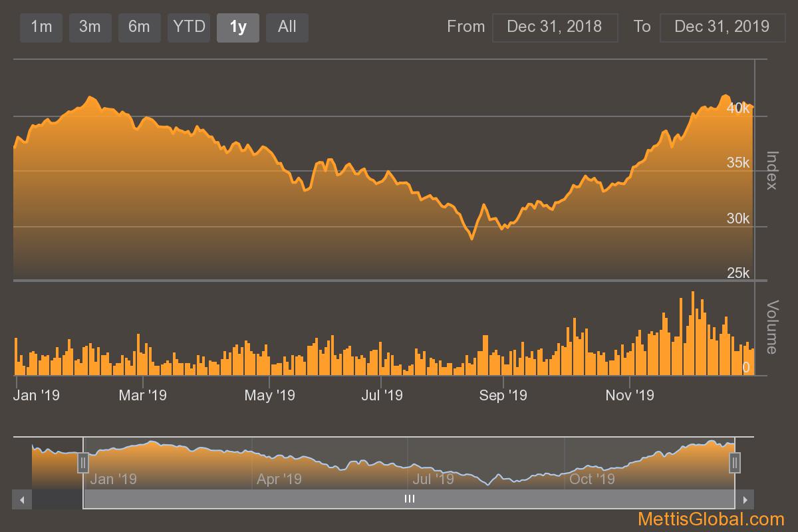Click Apr '19 in the navigator
Image resolution: width=798 pixels, height=532 pixels.
pos(279,479)
